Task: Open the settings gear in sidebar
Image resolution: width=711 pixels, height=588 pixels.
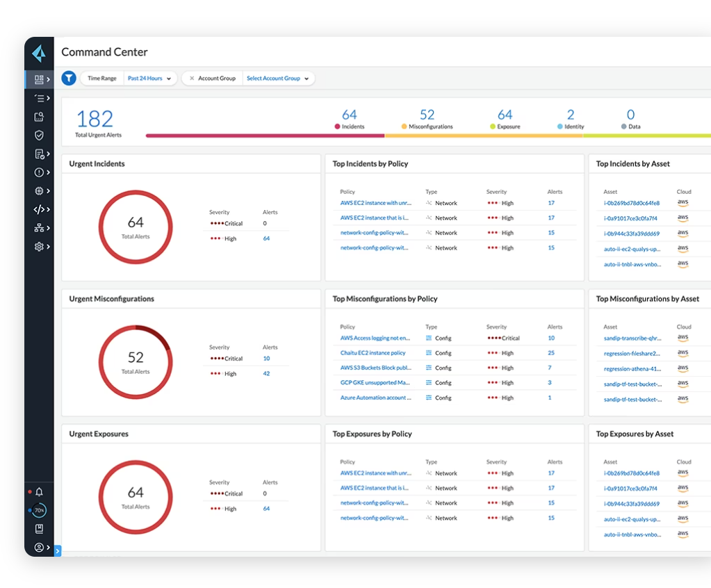Action: (40, 247)
